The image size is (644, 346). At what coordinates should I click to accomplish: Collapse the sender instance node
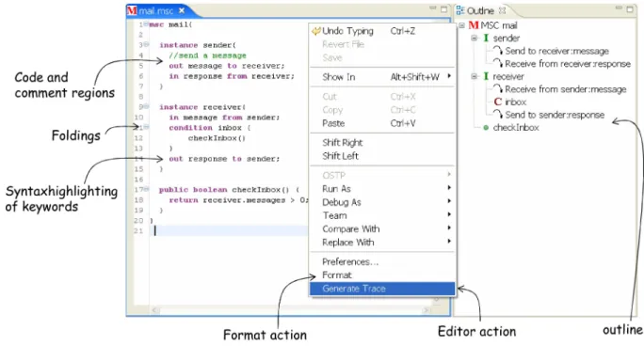click(475, 39)
